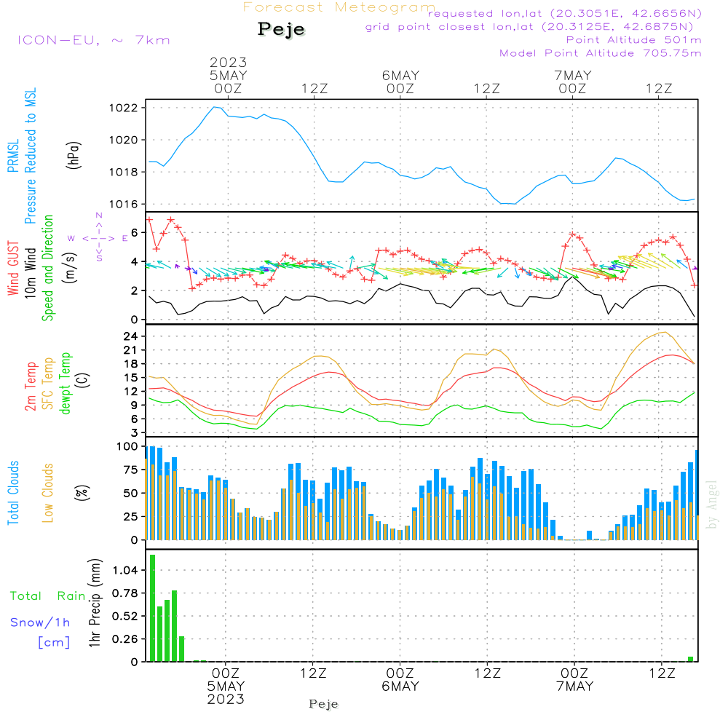Select the "4" tick on the wind axis

(x=135, y=262)
